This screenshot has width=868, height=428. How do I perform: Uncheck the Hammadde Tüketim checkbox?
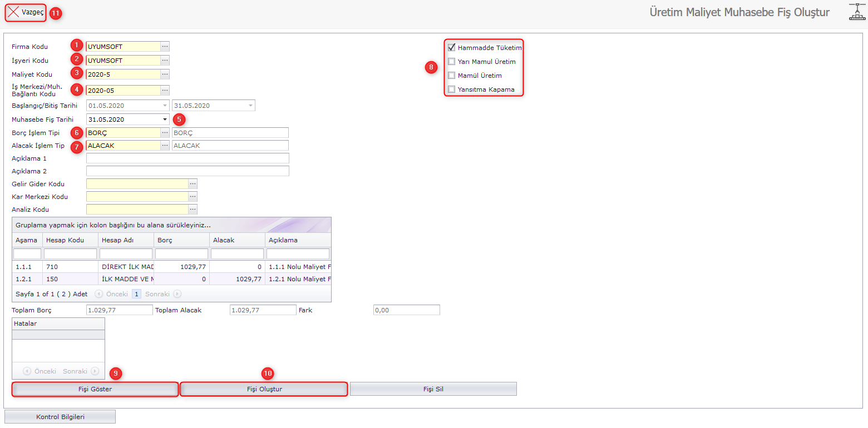pyautogui.click(x=452, y=48)
